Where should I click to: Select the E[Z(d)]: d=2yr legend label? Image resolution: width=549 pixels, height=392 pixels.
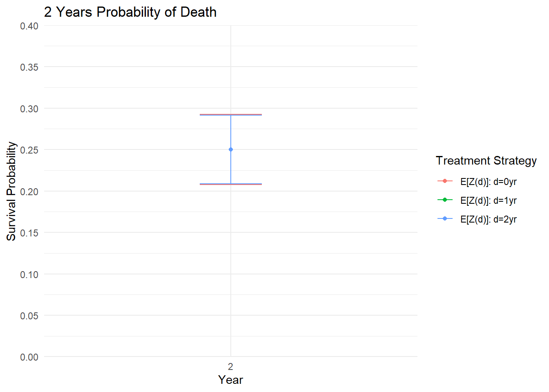coord(488,219)
